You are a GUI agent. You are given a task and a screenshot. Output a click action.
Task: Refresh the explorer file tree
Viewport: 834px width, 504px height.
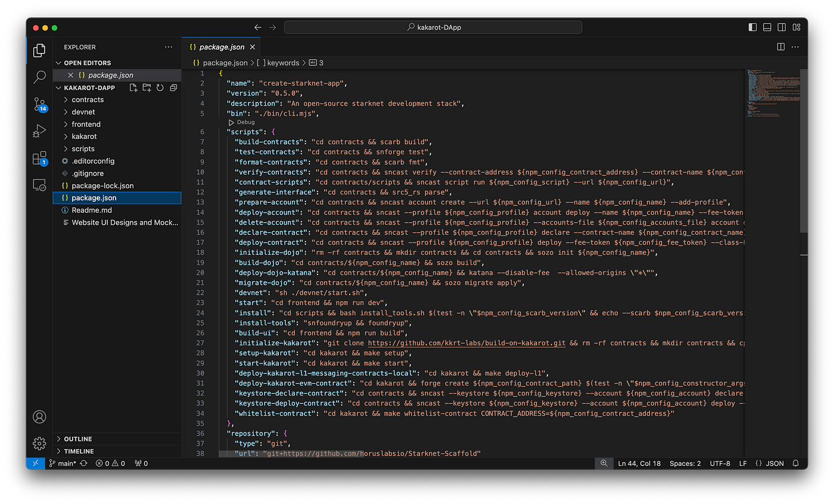[160, 88]
